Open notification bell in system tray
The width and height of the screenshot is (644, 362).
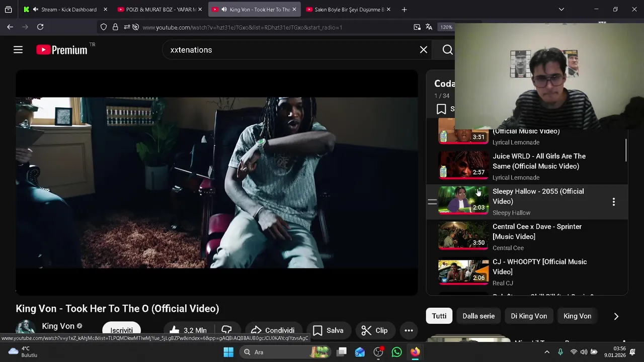tap(633, 352)
